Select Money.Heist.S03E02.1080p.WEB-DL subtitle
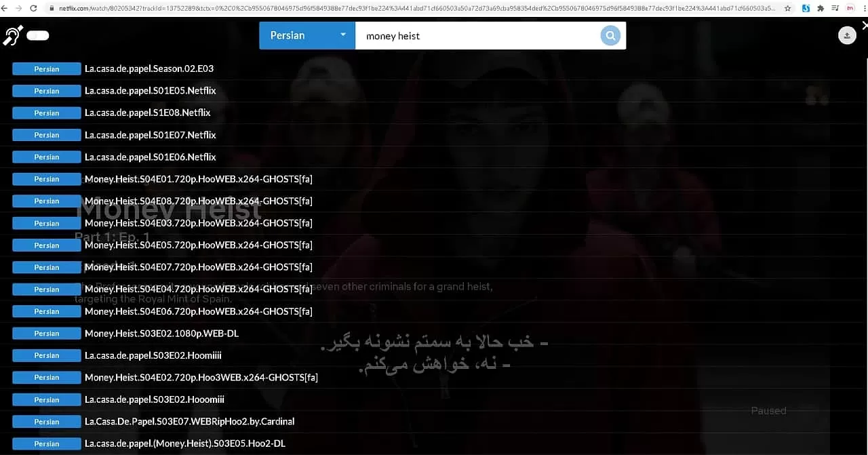 (161, 334)
